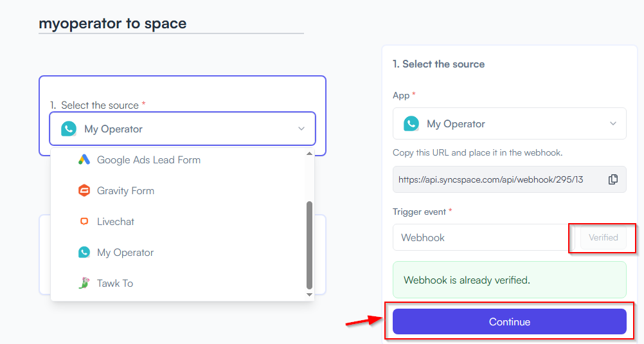Click the Livechat speech bubble icon
644x344 pixels.
[x=84, y=222]
